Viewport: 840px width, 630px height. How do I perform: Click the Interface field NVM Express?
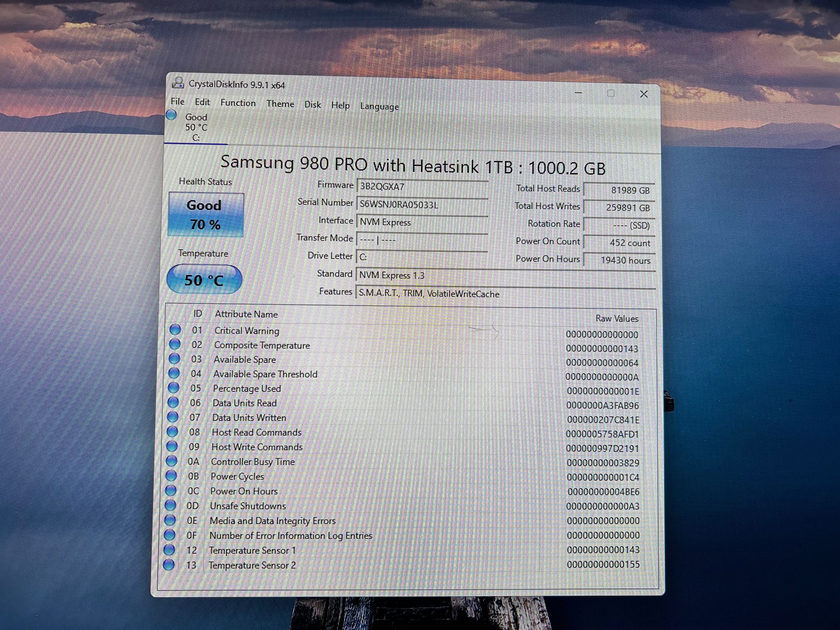click(422, 222)
